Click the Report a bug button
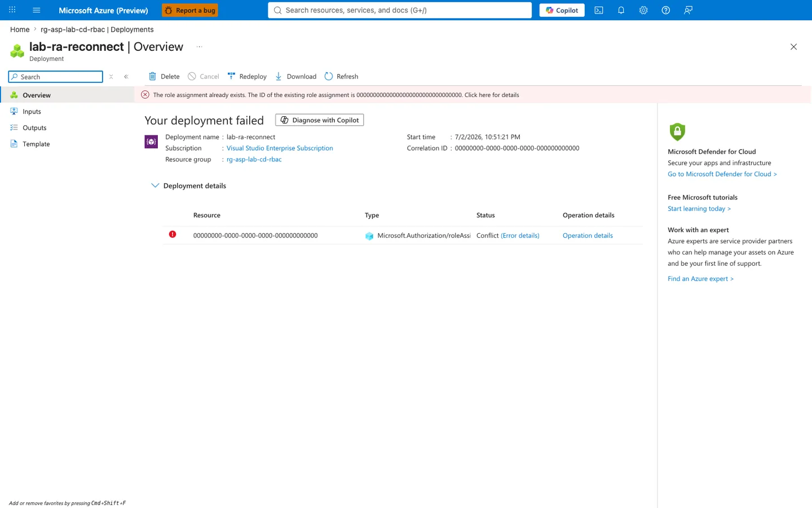812x508 pixels. 190,10
